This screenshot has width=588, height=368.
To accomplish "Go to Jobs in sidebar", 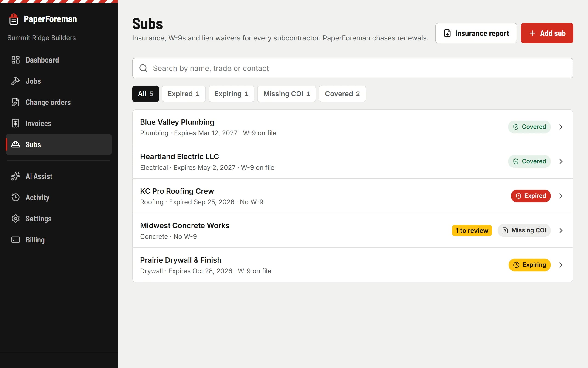I will click(x=59, y=81).
